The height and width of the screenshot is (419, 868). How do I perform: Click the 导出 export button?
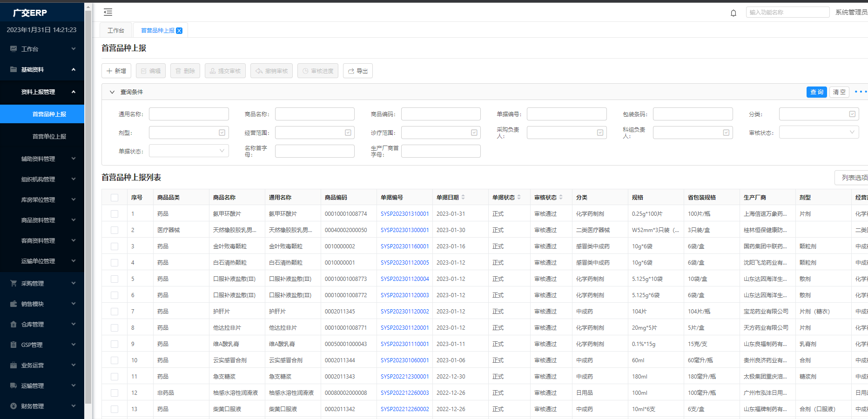click(x=358, y=71)
